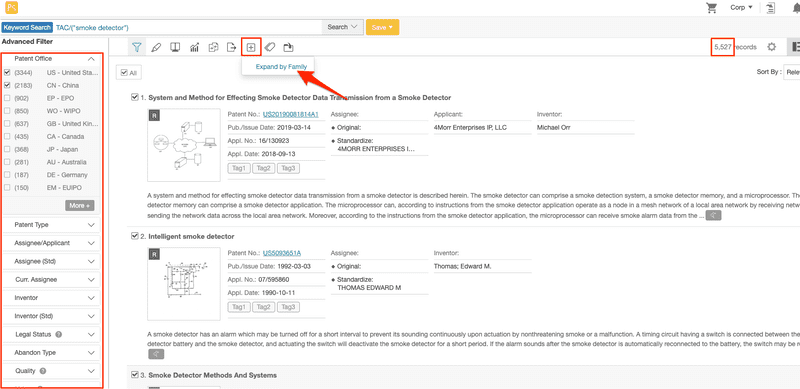This screenshot has width=800, height=389.
Task: Click the copy-documents toolbar icon
Action: [214, 47]
